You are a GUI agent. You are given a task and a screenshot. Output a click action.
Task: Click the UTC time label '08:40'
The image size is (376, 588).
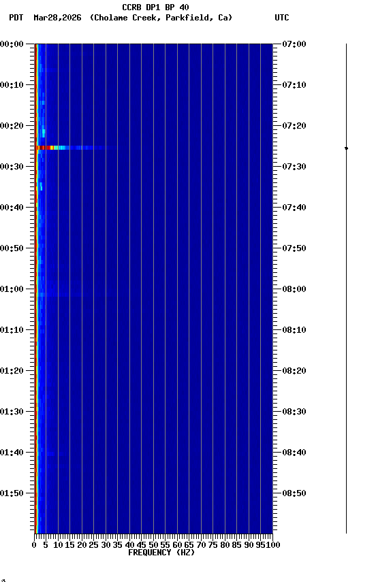pyautogui.click(x=294, y=453)
